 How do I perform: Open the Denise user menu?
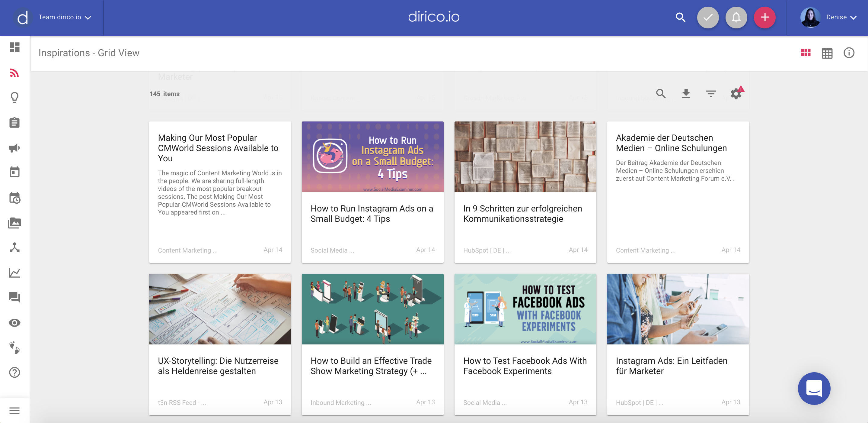click(841, 17)
